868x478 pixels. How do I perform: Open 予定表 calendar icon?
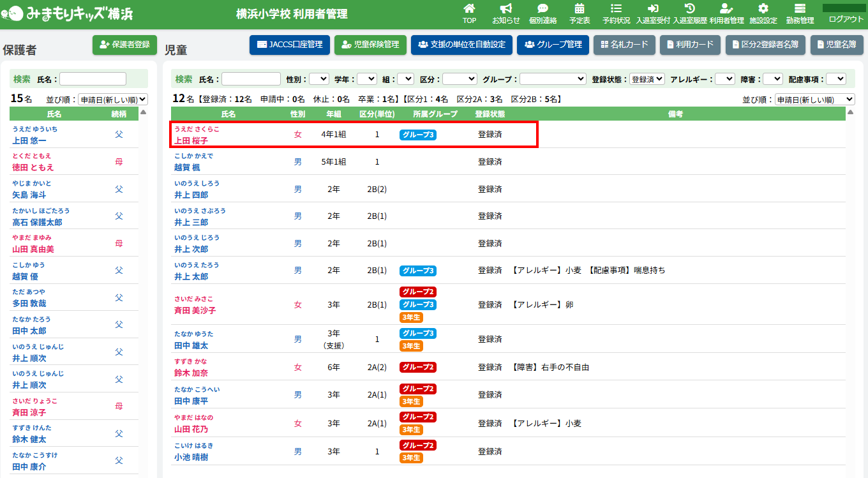point(580,9)
